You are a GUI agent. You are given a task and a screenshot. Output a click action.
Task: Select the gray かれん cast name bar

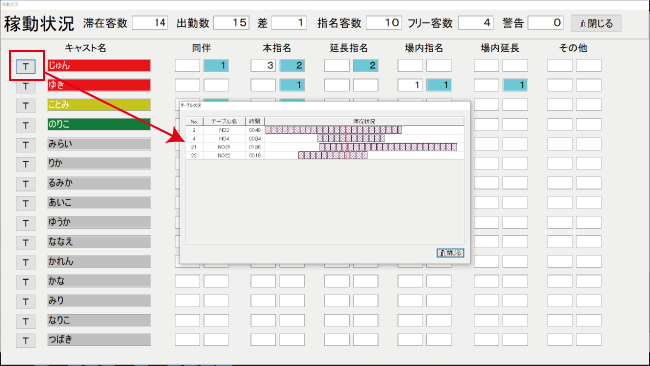(x=99, y=261)
